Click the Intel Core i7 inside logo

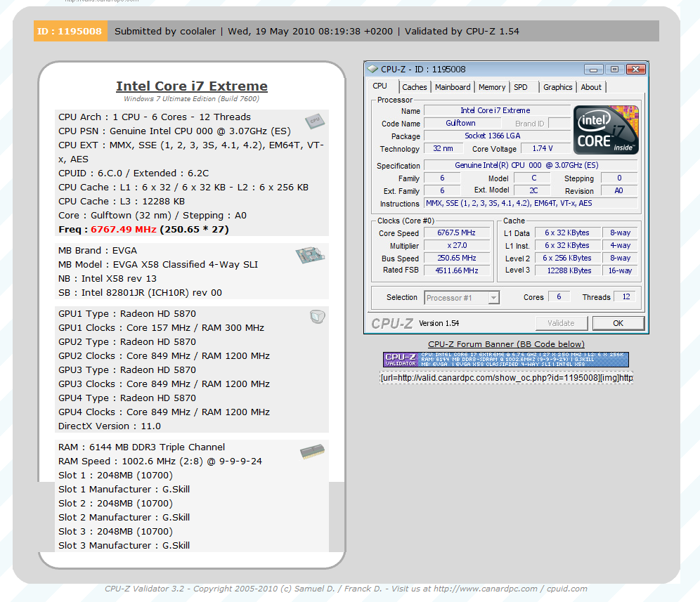tap(606, 129)
